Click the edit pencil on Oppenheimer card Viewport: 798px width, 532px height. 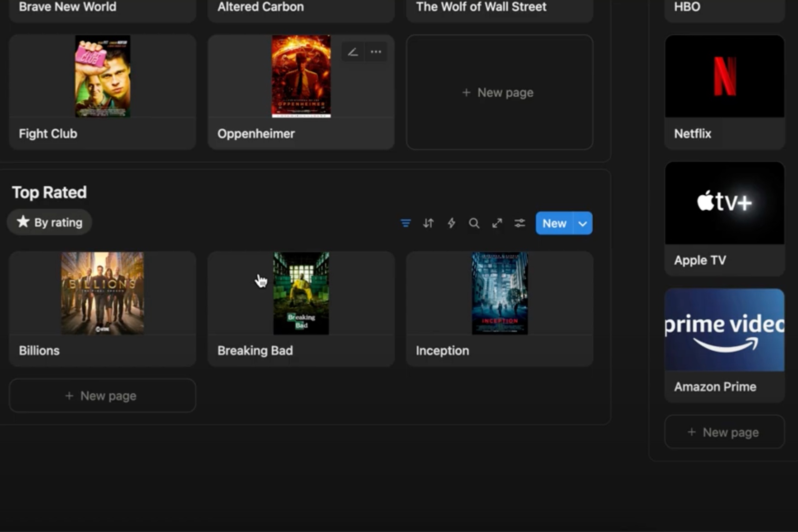tap(353, 52)
